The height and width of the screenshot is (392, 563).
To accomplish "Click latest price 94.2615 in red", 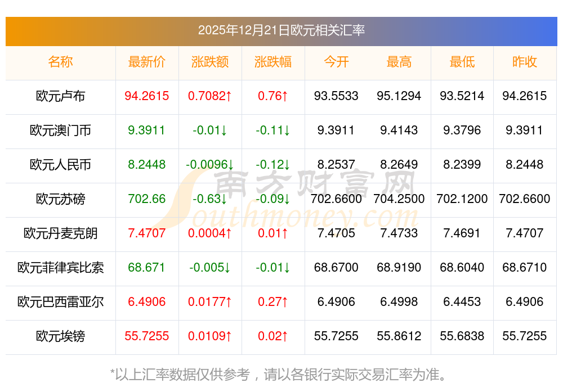I will (x=147, y=96).
